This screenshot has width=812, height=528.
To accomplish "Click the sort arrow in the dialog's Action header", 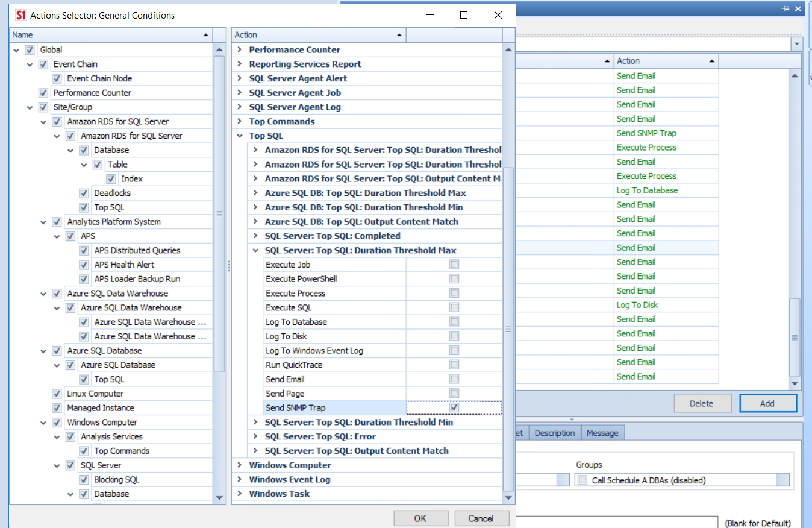I will click(x=399, y=35).
